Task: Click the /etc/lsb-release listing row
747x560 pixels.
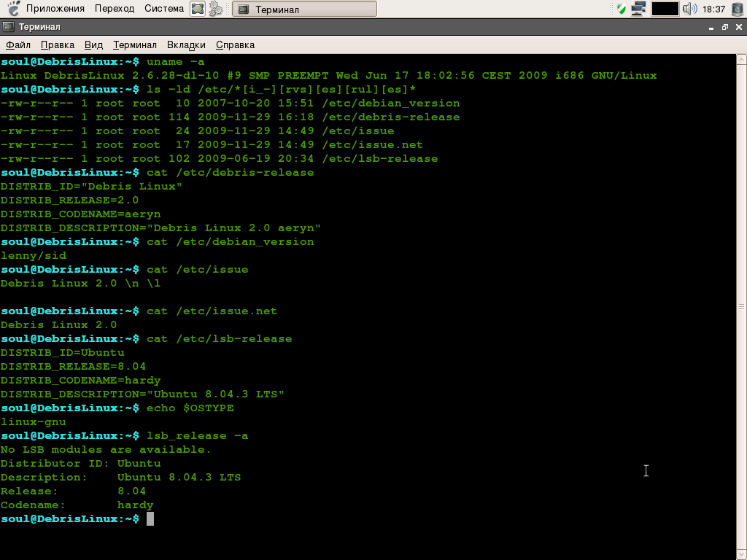Action: 219,158
